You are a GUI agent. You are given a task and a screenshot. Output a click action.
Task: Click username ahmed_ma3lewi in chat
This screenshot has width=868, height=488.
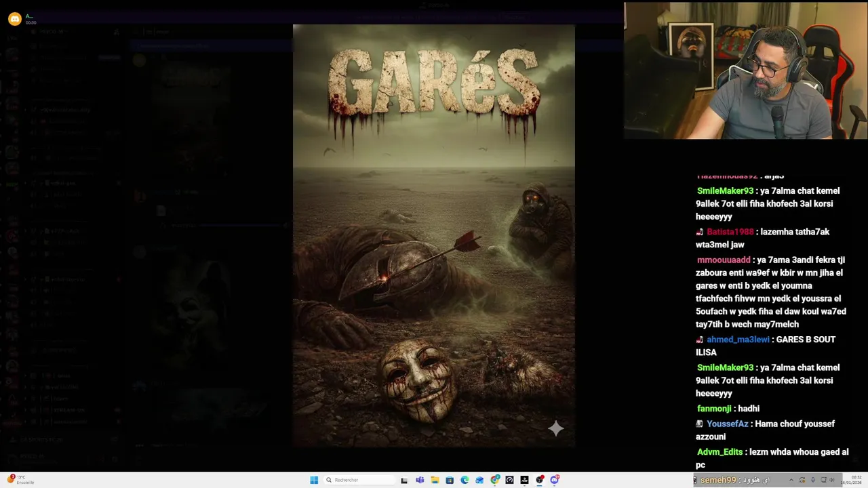(x=738, y=340)
